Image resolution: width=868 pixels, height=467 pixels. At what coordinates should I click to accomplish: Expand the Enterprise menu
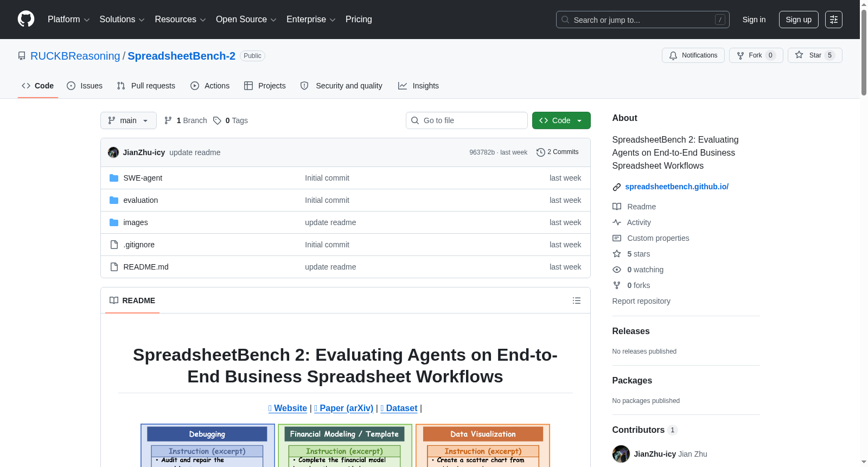tap(311, 20)
